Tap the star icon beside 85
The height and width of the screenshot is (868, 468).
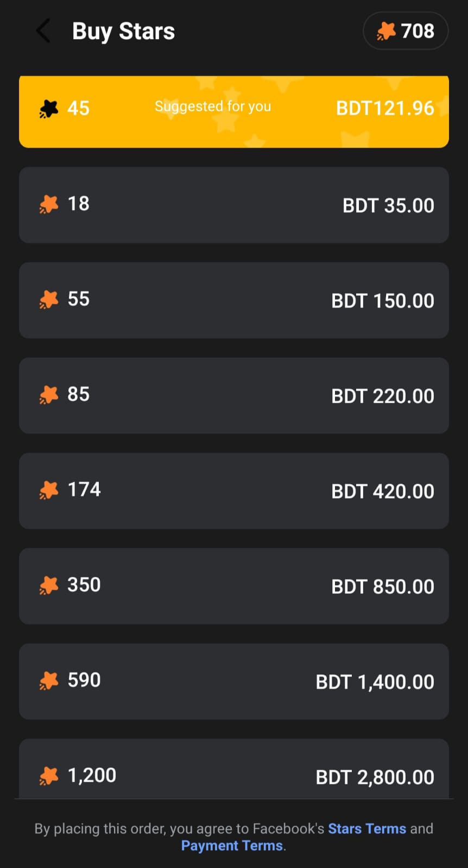49,395
